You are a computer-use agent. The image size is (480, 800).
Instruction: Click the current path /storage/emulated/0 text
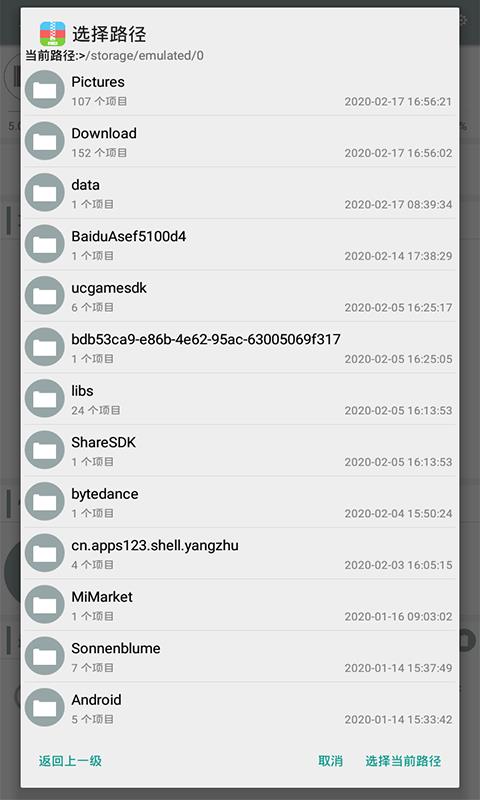point(144,56)
